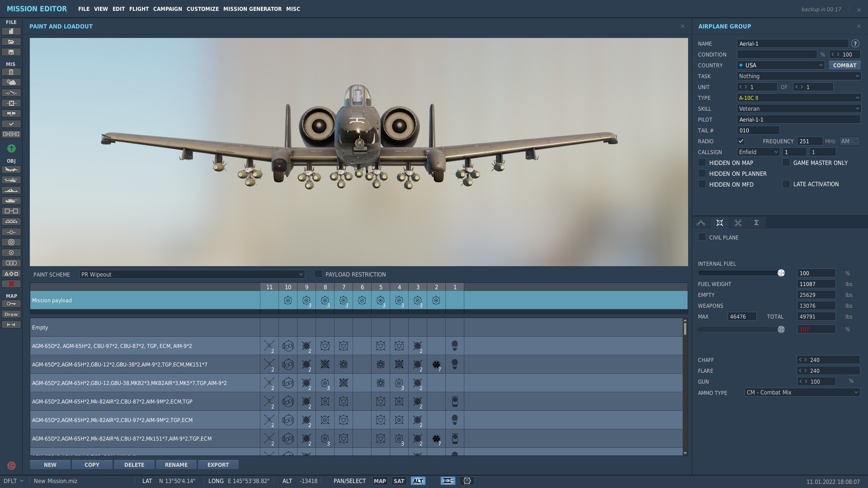Viewport: 868px width, 488px height.
Task: Select the helicopter group placement icon
Action: [11, 180]
